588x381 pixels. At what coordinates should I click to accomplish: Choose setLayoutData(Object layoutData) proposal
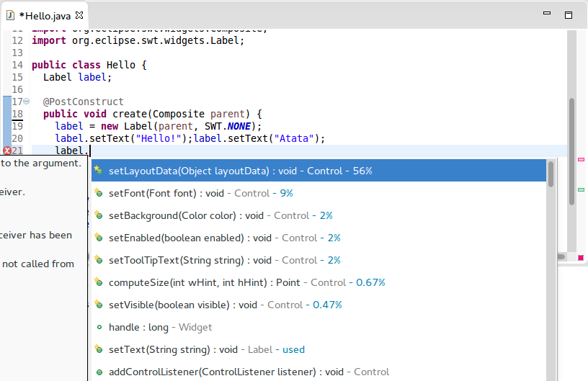(240, 171)
